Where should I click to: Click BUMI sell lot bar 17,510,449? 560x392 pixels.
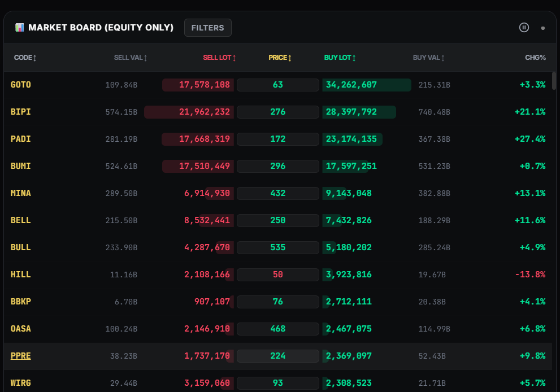[x=198, y=166]
